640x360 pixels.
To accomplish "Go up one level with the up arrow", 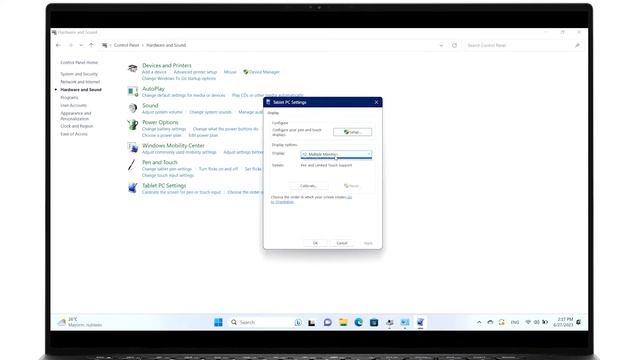I will [91, 45].
